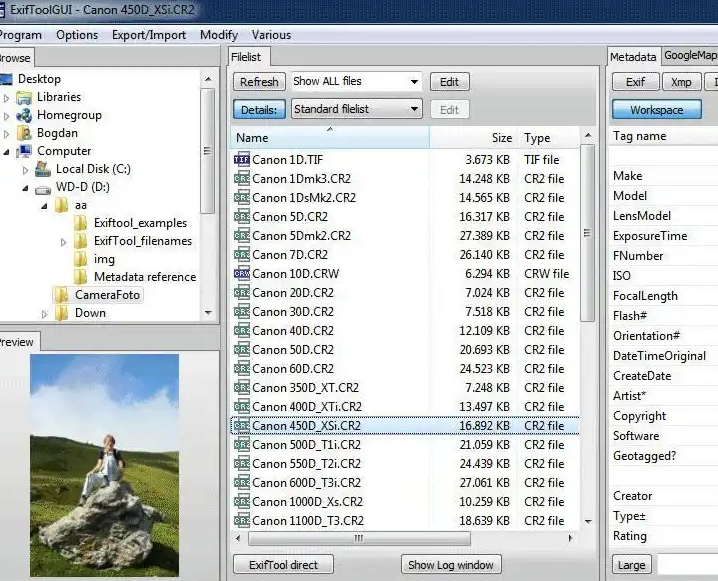Collapse the WD-D (D:) node
This screenshot has height=581, width=718.
tap(25, 188)
